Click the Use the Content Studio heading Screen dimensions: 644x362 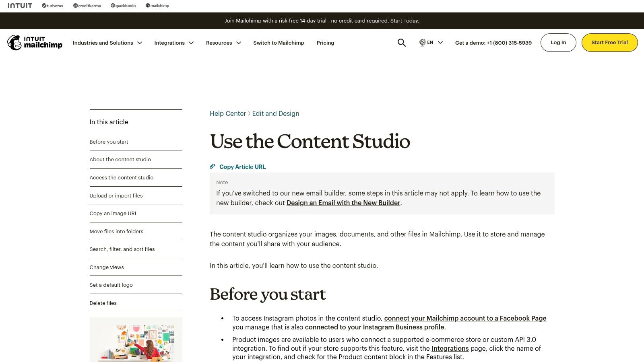[x=310, y=141]
